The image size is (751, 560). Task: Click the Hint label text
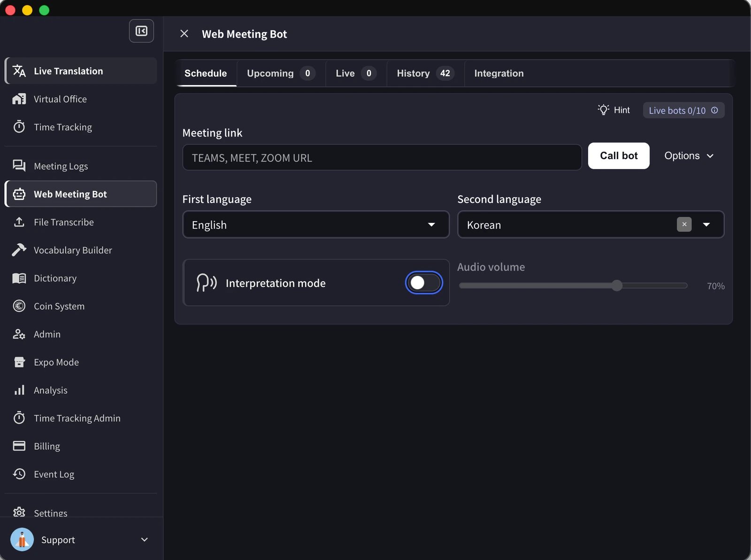click(x=622, y=110)
